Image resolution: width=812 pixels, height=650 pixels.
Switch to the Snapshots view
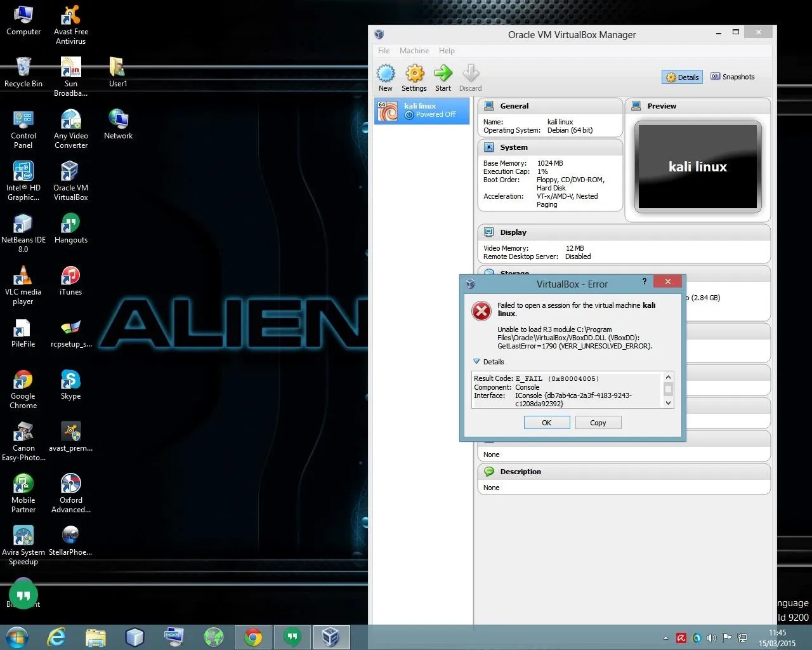pyautogui.click(x=733, y=77)
